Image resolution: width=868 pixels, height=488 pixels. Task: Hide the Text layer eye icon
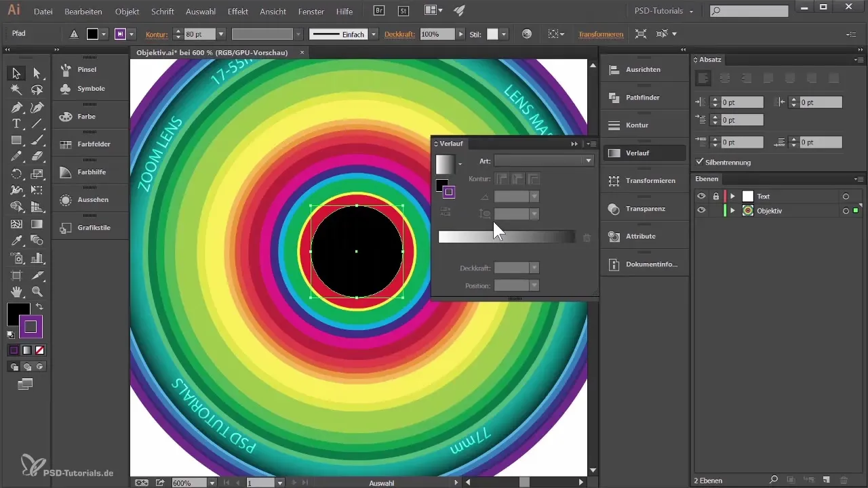point(701,196)
